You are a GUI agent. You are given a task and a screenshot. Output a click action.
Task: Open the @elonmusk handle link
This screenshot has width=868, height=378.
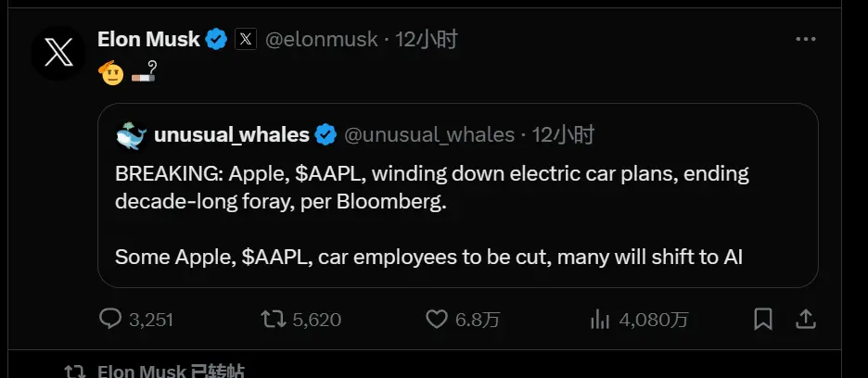322,39
